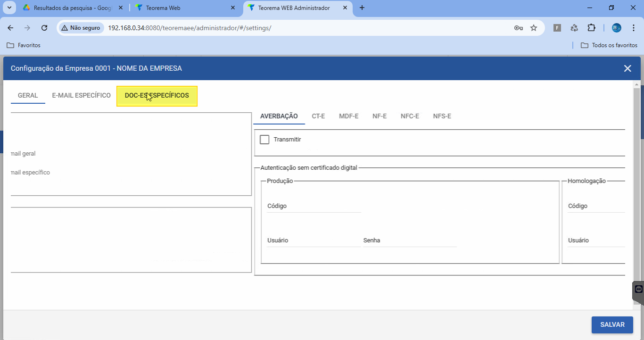Open the DOC-ES ESPECÍFICOS tab

[x=157, y=96]
